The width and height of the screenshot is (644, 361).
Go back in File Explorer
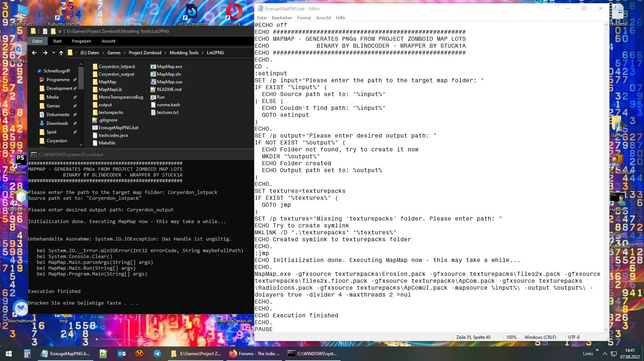click(34, 53)
